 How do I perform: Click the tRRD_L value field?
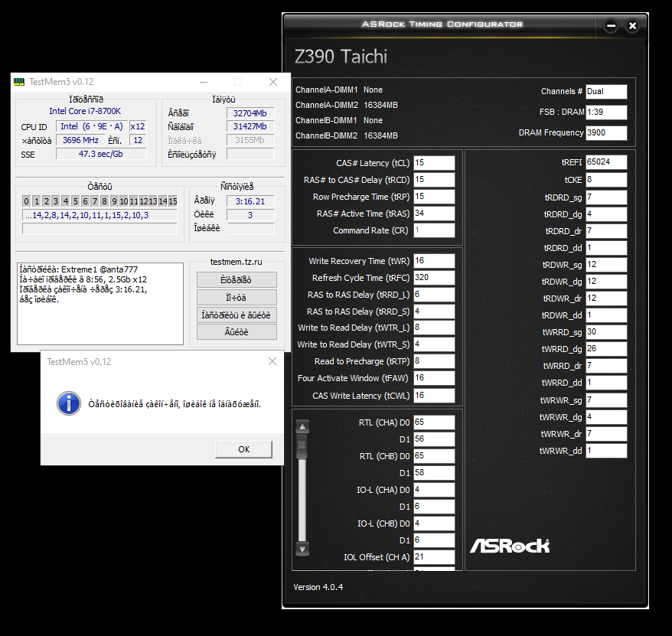tap(434, 295)
